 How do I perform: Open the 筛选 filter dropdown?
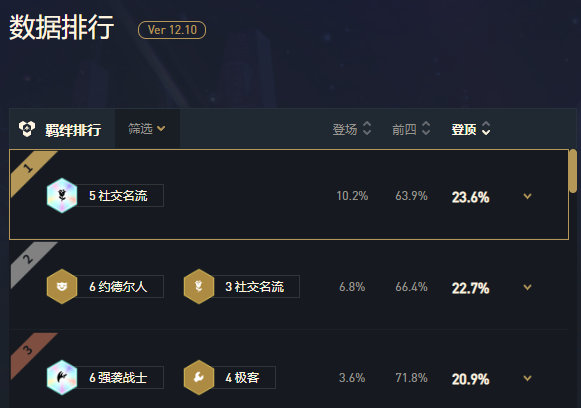click(x=147, y=129)
